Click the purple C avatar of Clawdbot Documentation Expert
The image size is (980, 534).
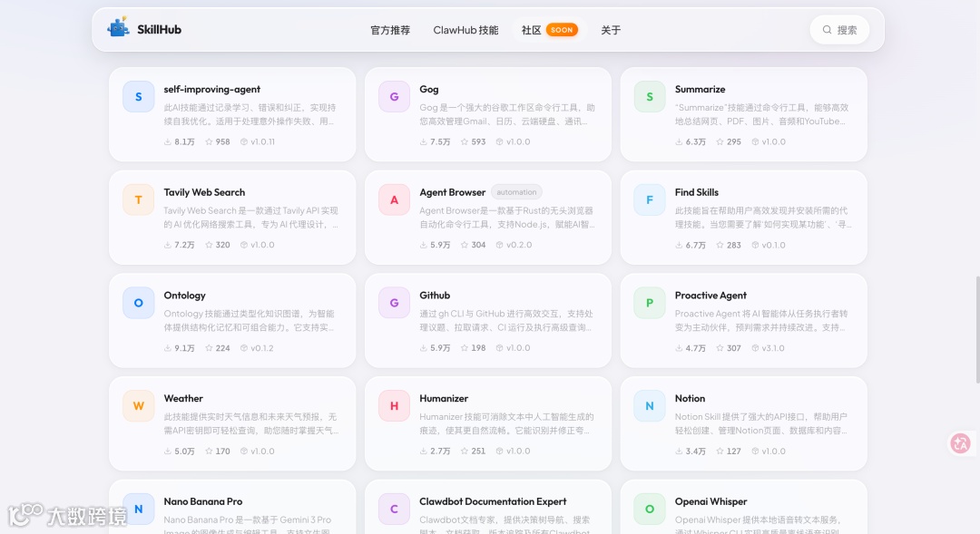point(395,509)
